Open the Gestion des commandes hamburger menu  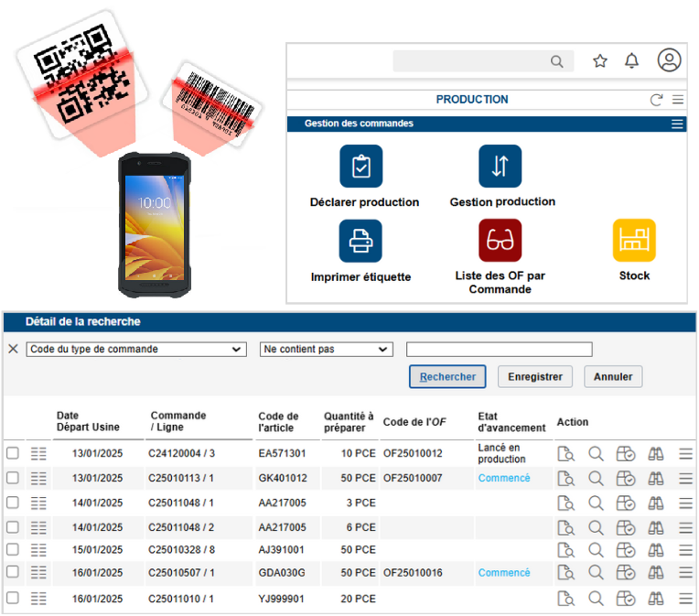pos(677,124)
